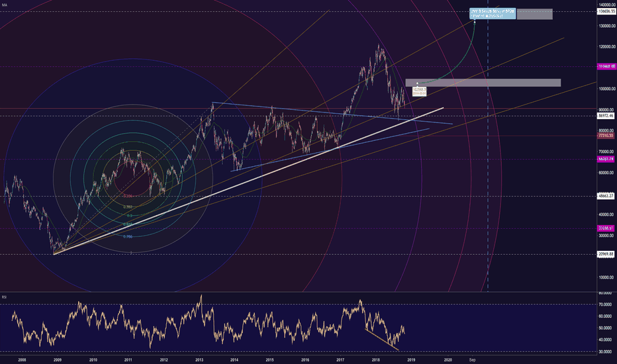617x364 pixels.
Task: Select the light blue forecast callout box
Action: tap(493, 14)
